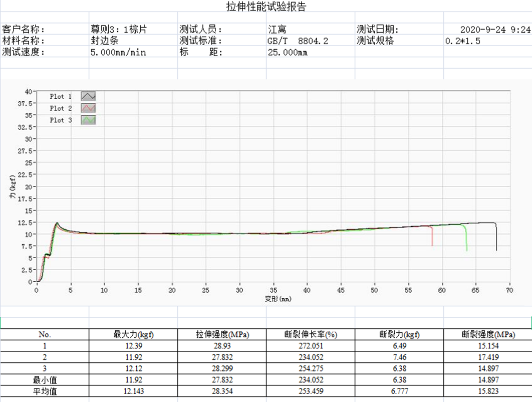The image size is (532, 402).
Task: Select the 最小值 row label
Action: (x=45, y=380)
